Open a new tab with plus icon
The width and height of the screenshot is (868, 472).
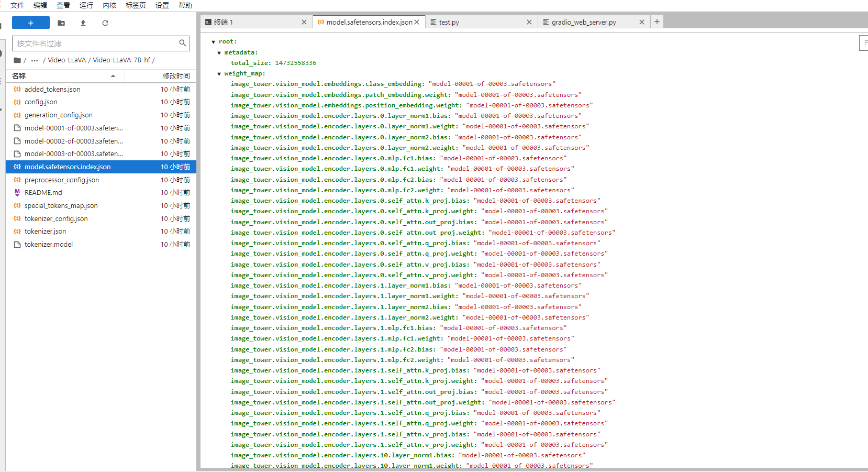click(x=657, y=21)
